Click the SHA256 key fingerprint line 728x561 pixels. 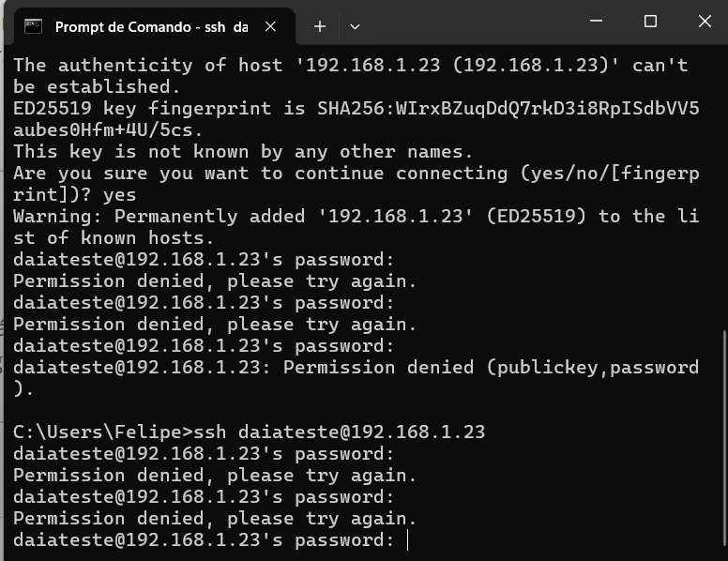(356, 108)
